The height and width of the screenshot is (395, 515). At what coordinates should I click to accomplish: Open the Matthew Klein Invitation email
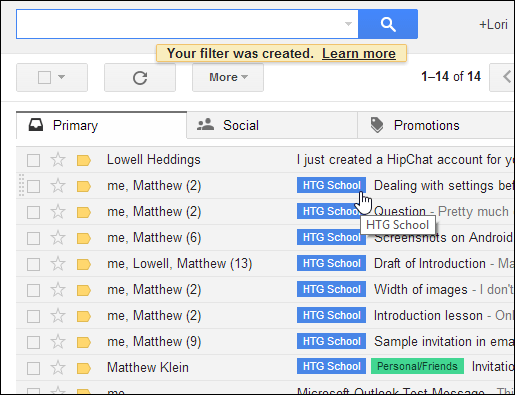tap(493, 367)
